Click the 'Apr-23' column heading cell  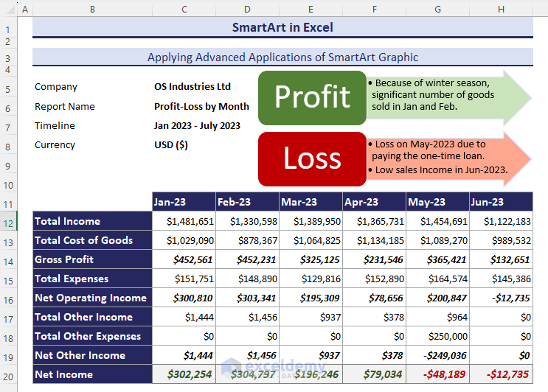374,202
